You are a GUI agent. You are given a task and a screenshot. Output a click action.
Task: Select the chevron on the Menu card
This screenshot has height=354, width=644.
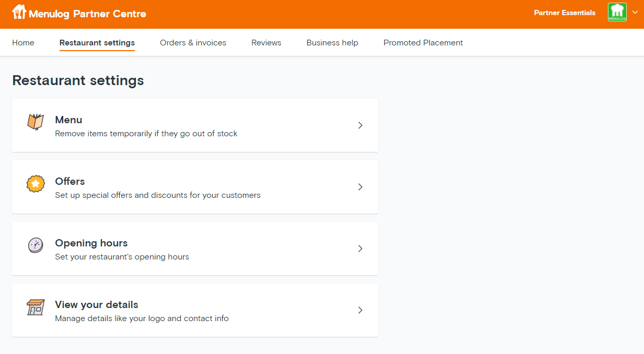tap(360, 125)
